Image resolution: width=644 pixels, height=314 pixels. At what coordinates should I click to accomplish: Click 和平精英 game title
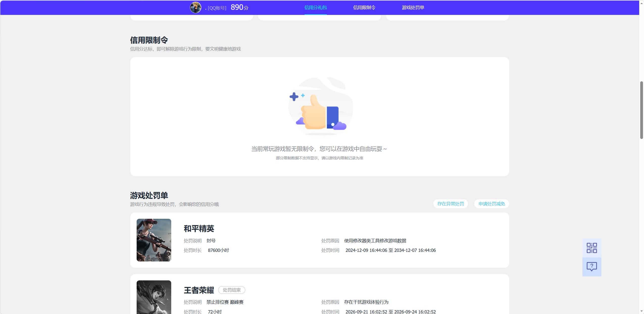pos(199,229)
